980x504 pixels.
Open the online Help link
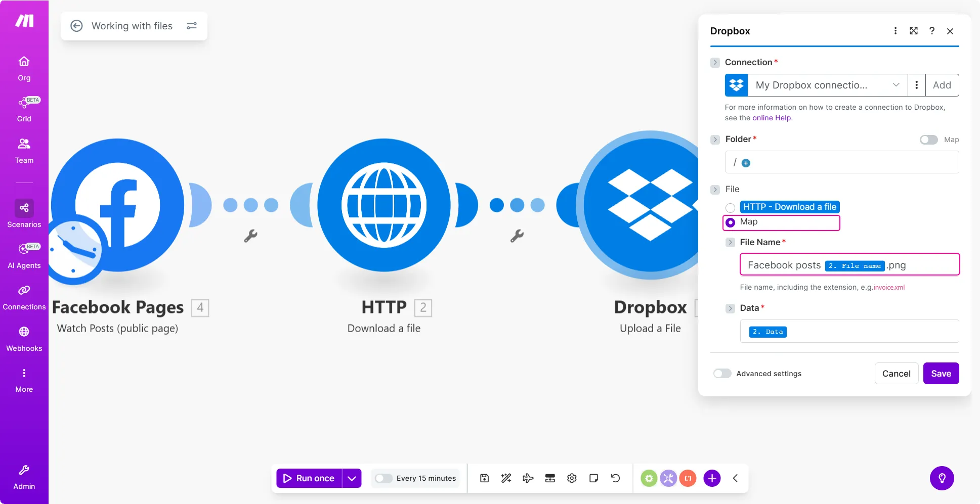[x=772, y=118]
